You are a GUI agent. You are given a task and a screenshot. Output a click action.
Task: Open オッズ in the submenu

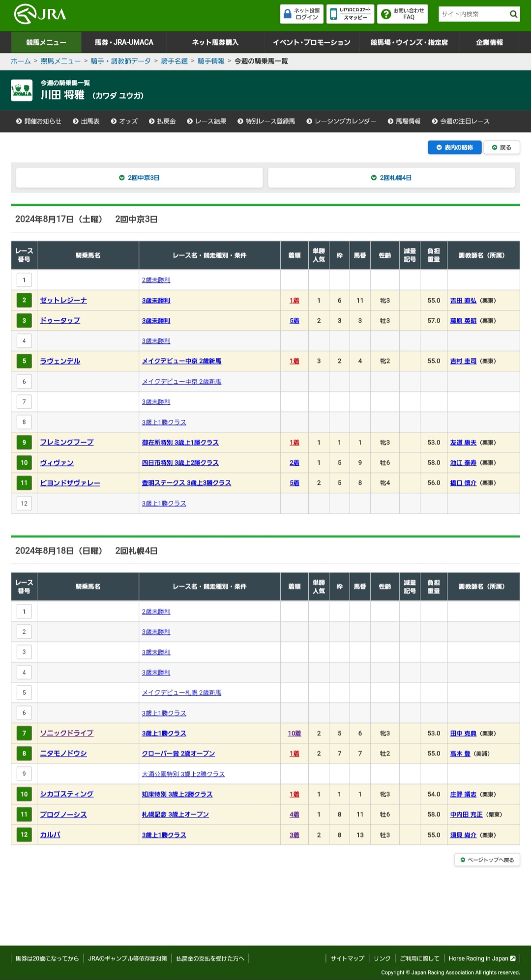click(124, 121)
